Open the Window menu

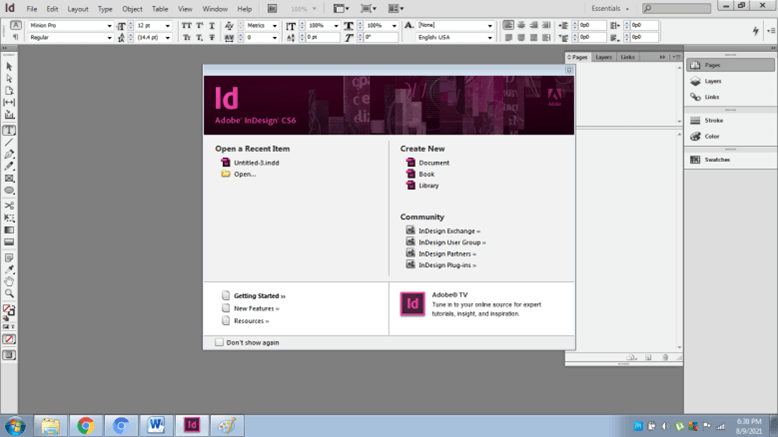pos(215,9)
